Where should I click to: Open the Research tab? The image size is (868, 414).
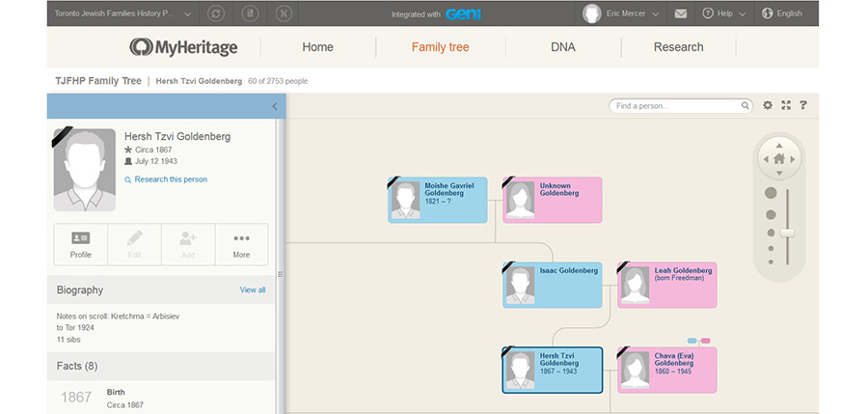pos(679,47)
